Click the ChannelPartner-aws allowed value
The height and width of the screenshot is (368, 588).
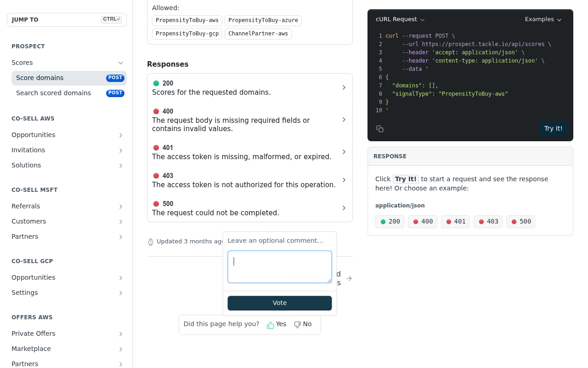click(x=258, y=34)
